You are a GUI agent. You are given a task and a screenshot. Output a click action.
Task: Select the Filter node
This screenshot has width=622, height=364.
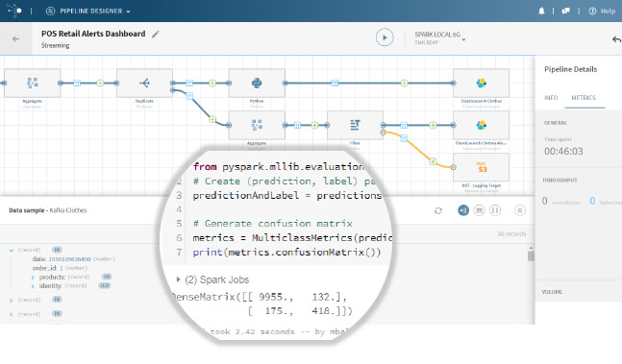click(355, 125)
